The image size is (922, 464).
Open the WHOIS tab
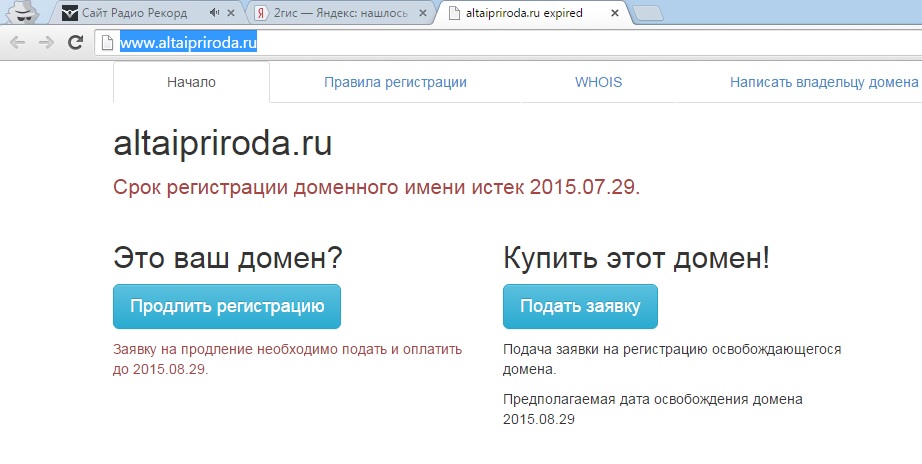[x=598, y=82]
